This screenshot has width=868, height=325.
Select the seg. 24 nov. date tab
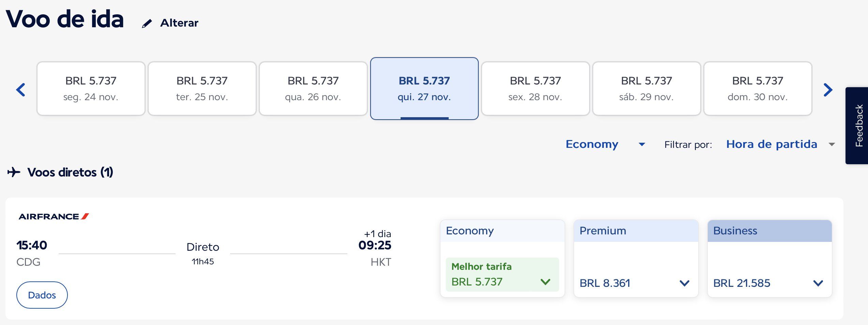pos(91,89)
